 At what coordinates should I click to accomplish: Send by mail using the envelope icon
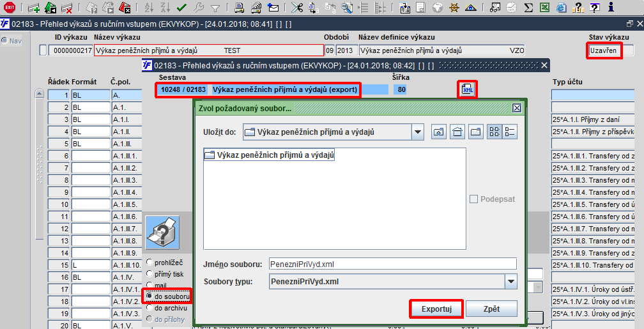[x=273, y=8]
